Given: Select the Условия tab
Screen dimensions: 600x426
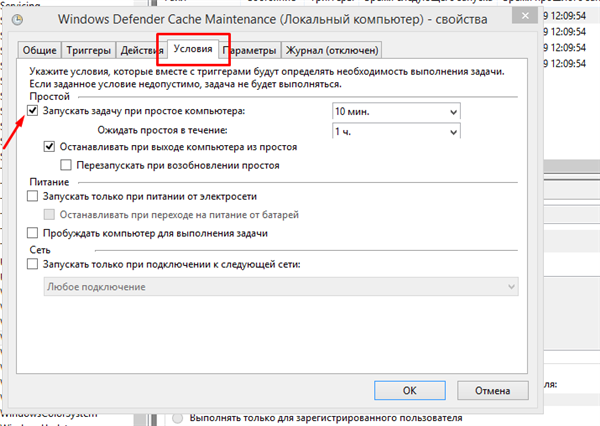Looking at the screenshot, I should coord(193,49).
